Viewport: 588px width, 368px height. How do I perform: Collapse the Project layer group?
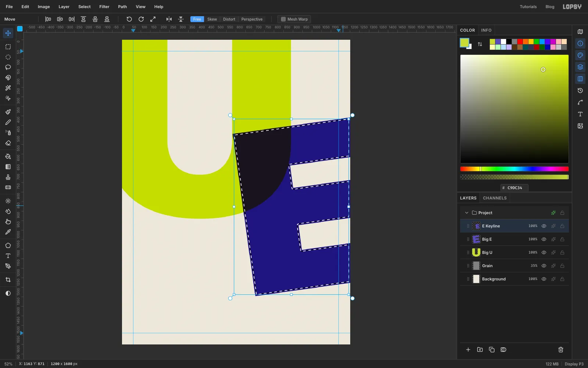[x=467, y=213]
